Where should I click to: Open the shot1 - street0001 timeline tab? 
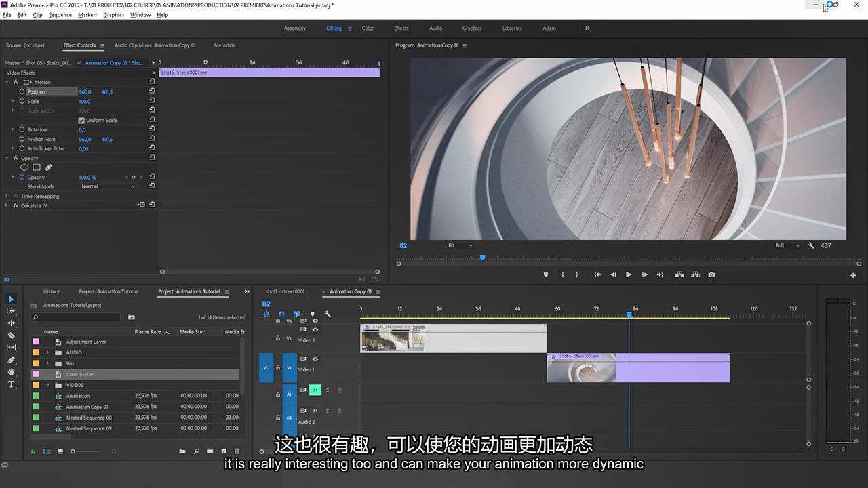click(x=285, y=291)
